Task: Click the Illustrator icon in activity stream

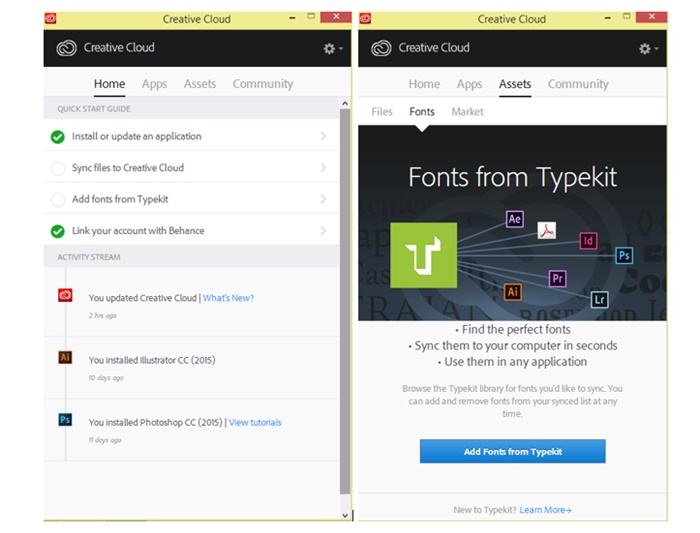Action: (x=65, y=357)
